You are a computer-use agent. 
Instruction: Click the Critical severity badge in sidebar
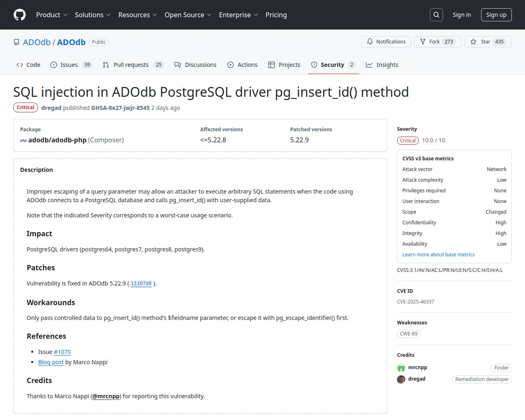coord(408,141)
